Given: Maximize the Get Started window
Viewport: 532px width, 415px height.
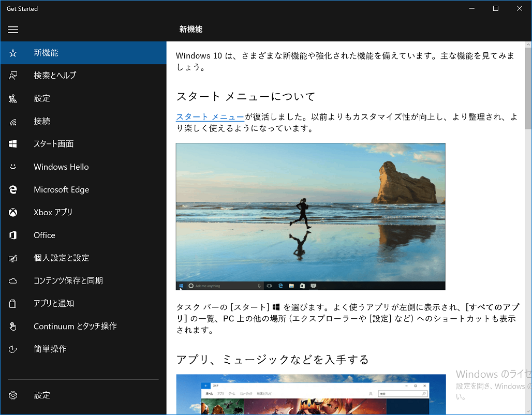Looking at the screenshot, I should tap(496, 8).
